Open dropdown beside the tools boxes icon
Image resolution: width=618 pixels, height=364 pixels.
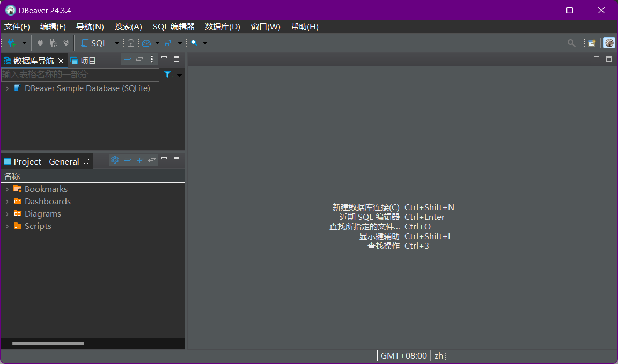pos(180,43)
